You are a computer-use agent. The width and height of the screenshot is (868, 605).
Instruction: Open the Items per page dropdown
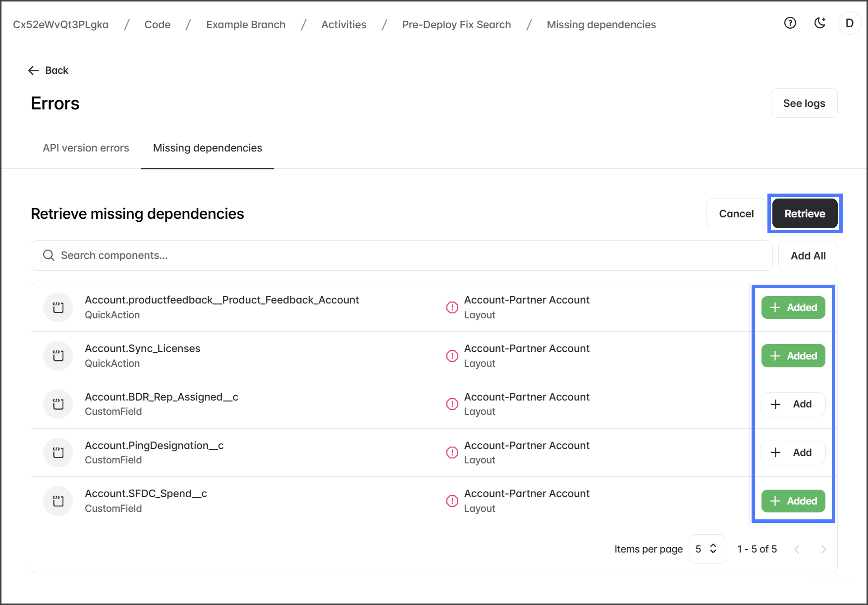coord(706,549)
